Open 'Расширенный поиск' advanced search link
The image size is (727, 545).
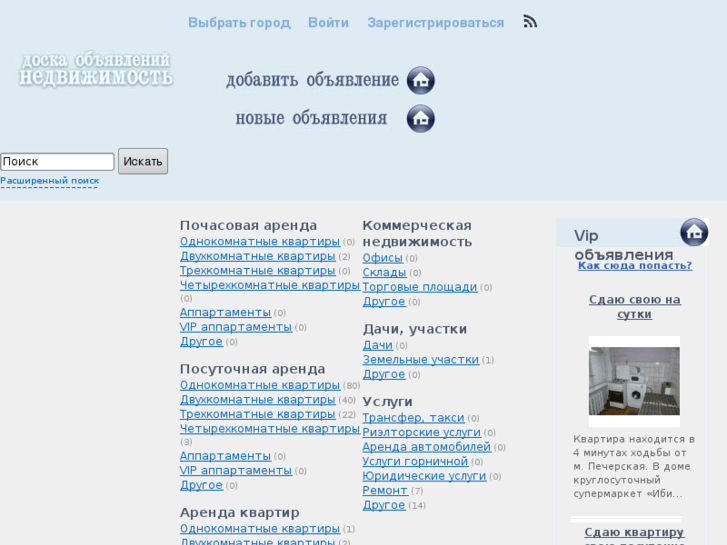click(50, 181)
